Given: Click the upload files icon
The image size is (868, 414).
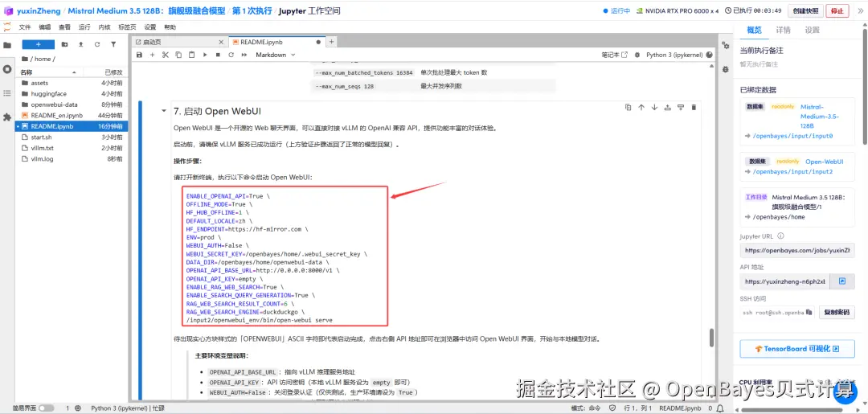Looking at the screenshot, I should pyautogui.click(x=81, y=44).
